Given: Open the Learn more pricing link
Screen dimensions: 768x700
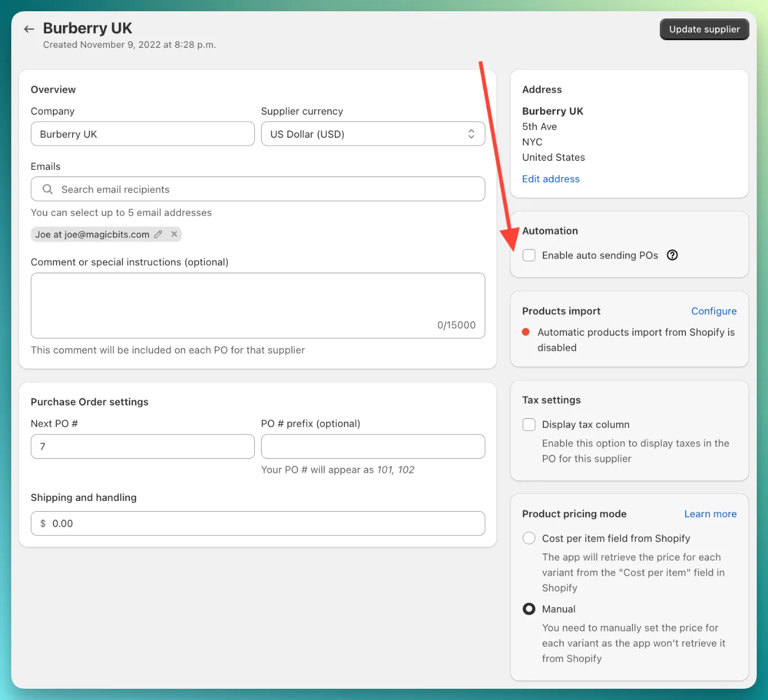Looking at the screenshot, I should tap(711, 514).
